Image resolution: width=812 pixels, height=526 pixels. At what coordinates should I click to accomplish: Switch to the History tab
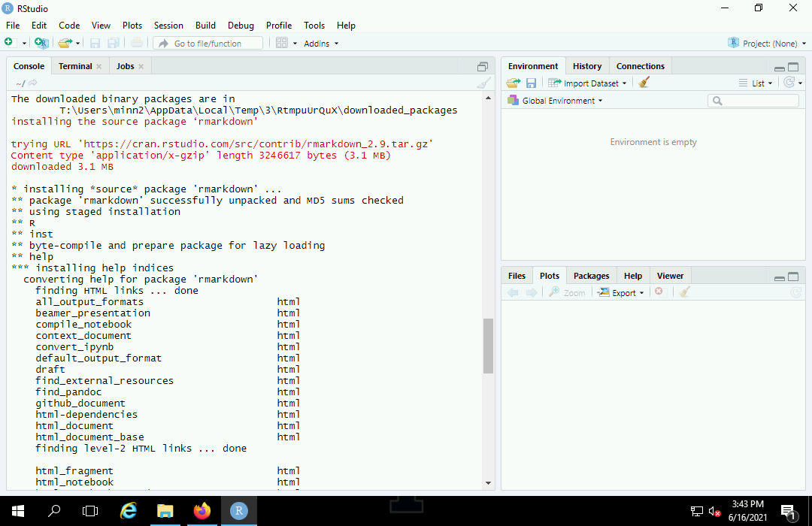click(x=586, y=66)
